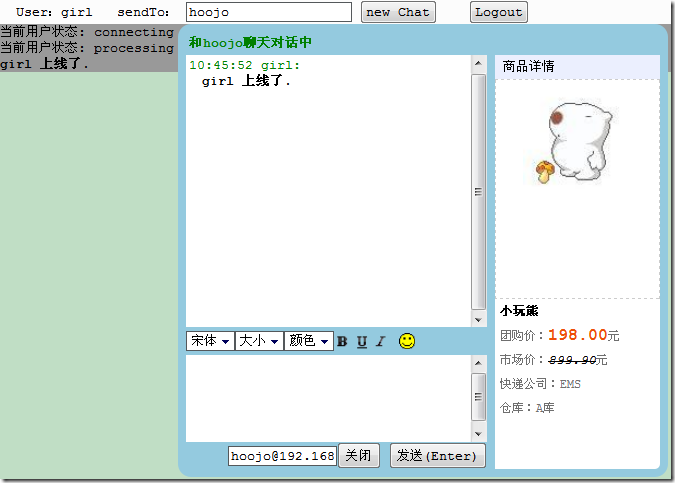Screen dimensions: 675x483
Task: Toggle underline text formatting
Action: (362, 341)
